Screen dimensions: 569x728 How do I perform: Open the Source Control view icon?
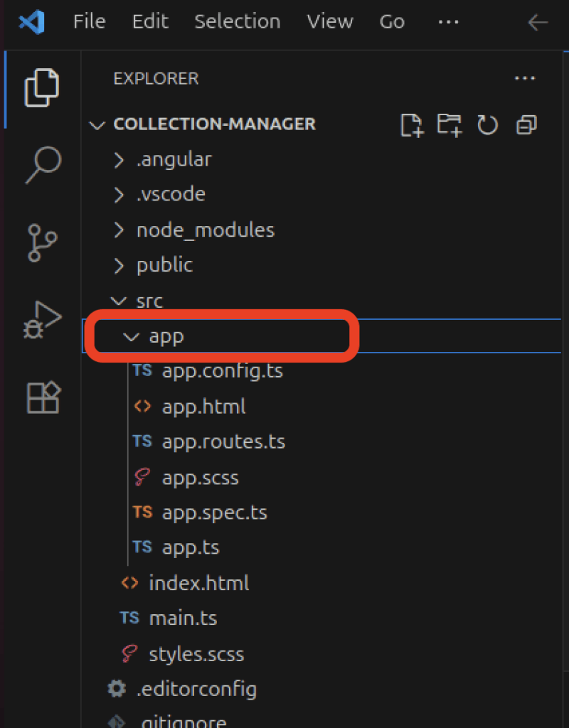coord(43,242)
